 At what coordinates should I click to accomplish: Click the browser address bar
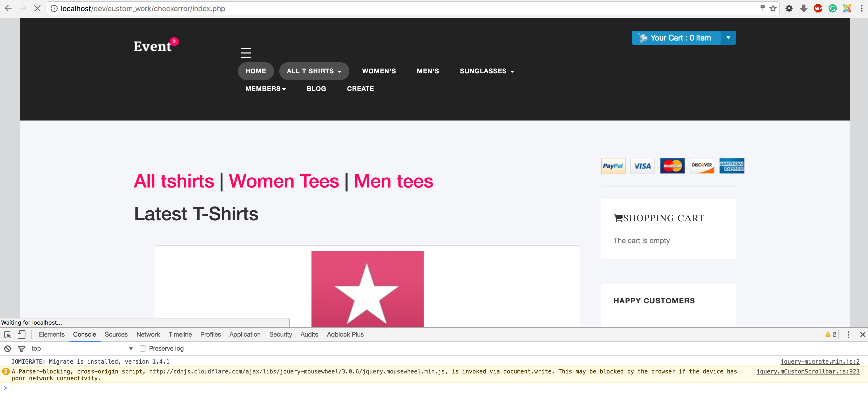404,8
